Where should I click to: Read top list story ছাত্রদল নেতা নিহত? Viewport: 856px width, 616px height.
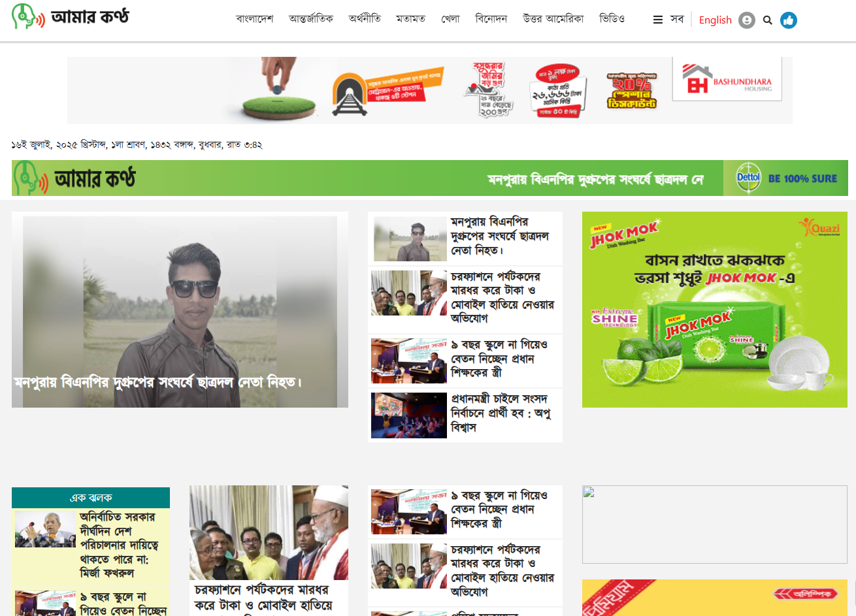click(x=500, y=236)
